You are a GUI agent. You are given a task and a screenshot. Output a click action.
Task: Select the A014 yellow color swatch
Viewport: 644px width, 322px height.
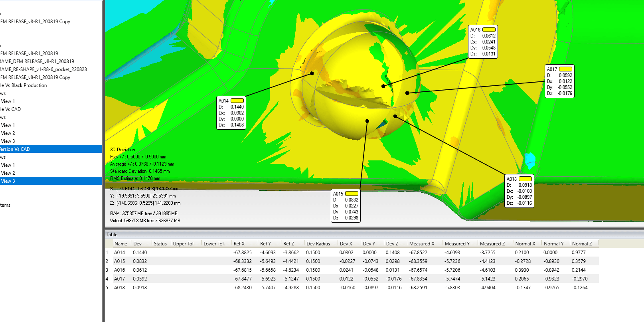click(x=237, y=101)
